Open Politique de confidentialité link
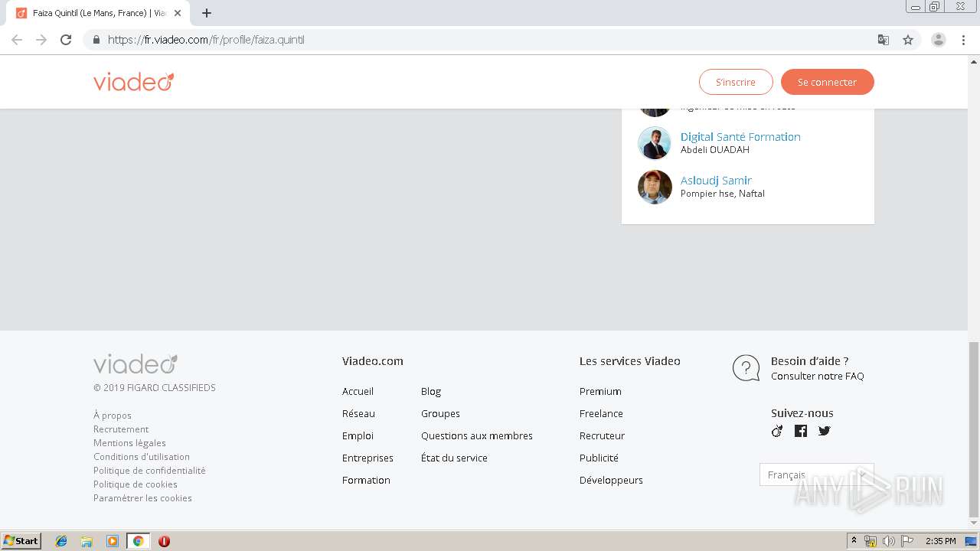Screen dimensions: 980x551 point(149,471)
